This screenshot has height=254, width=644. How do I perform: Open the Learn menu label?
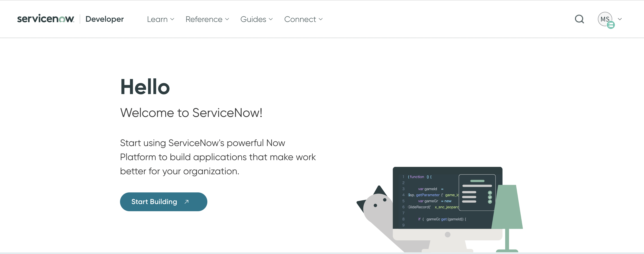[x=157, y=19]
